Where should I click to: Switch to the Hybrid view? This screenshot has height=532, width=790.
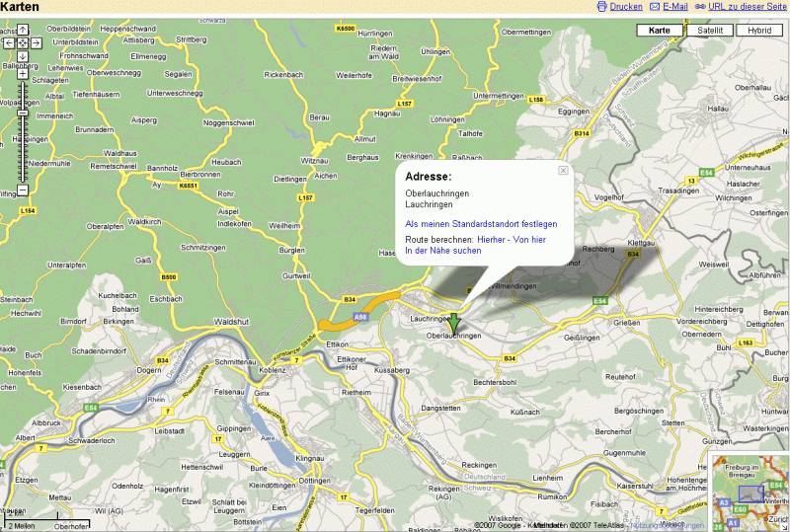[x=759, y=31]
